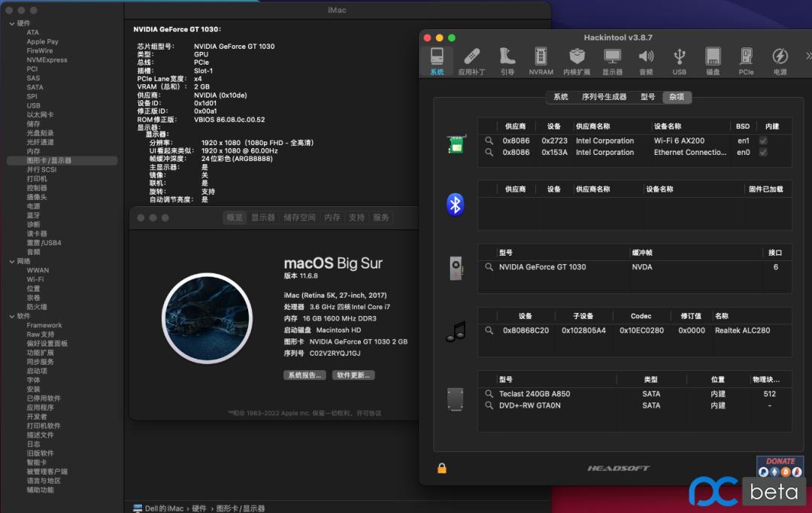This screenshot has height=513, width=812.
Task: Select 蓝牙 in the hardware sidebar list
Action: (x=34, y=215)
